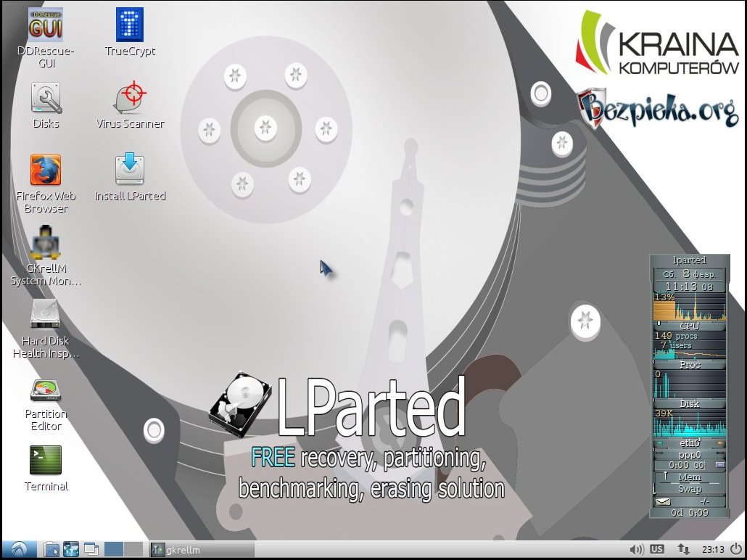Click the Disk panel label in GKrellM

(x=690, y=403)
